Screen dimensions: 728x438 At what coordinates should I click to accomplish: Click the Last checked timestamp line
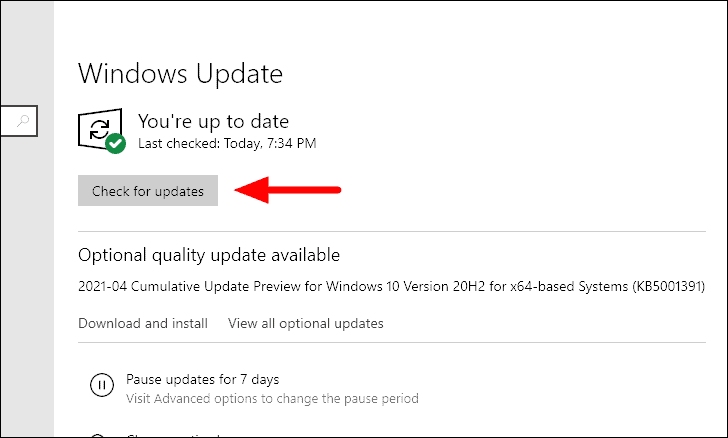pyautogui.click(x=227, y=143)
